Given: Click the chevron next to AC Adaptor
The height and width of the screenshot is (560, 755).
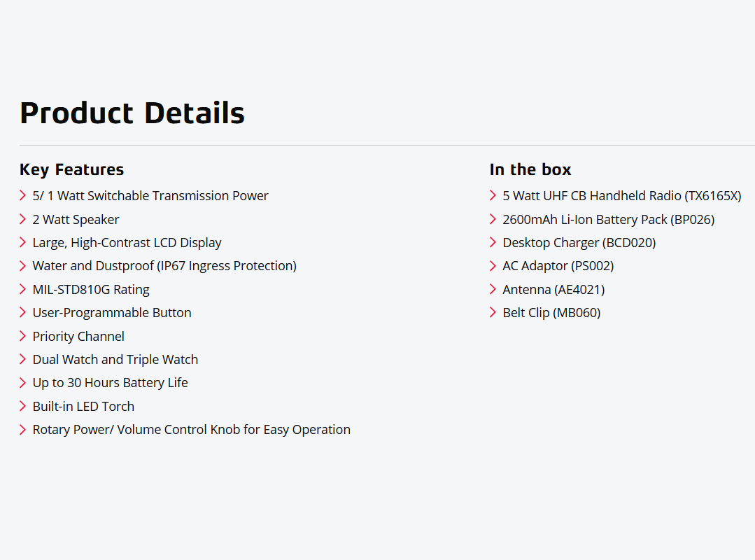Looking at the screenshot, I should click(x=493, y=265).
